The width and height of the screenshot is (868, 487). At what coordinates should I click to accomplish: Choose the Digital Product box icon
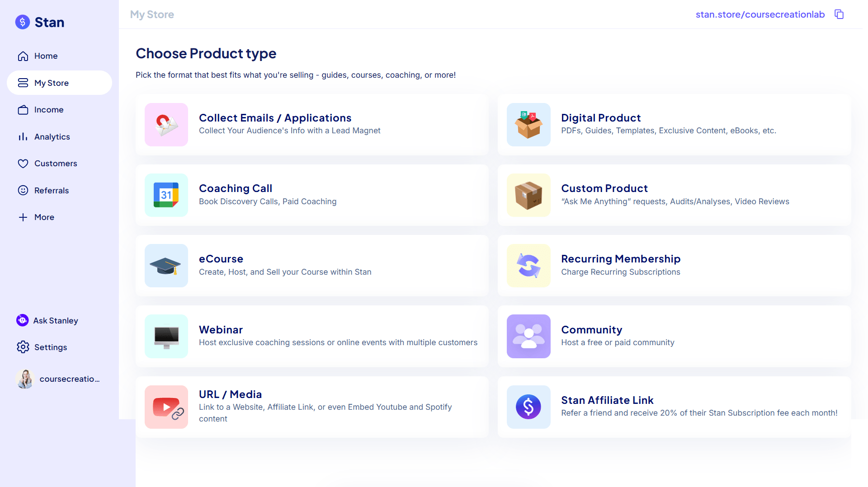pos(528,125)
